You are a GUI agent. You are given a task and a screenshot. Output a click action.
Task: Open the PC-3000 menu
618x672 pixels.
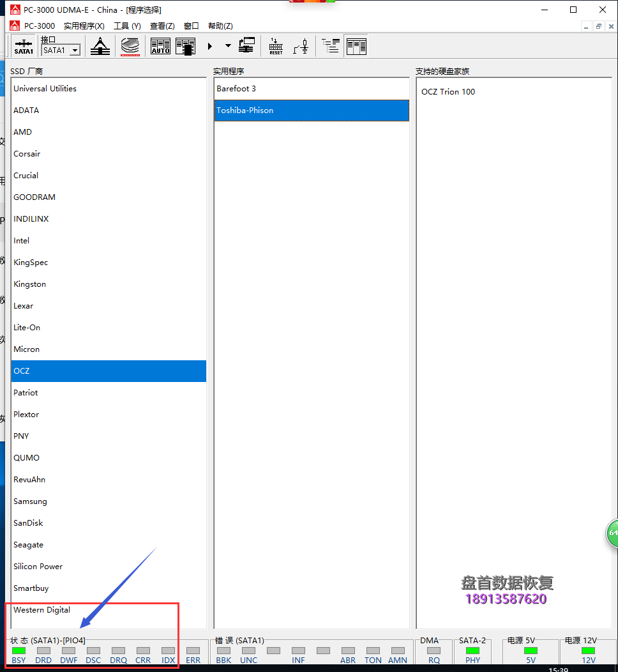point(40,26)
